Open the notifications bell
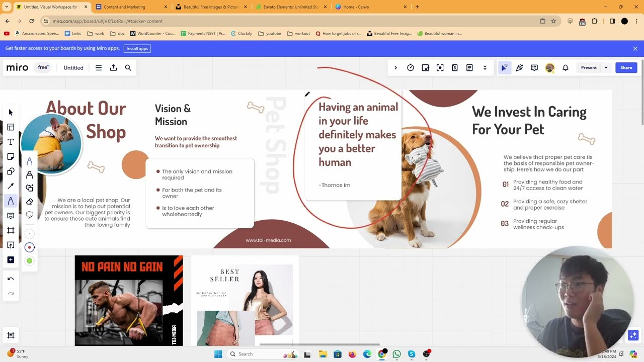The image size is (644, 362). point(566,68)
